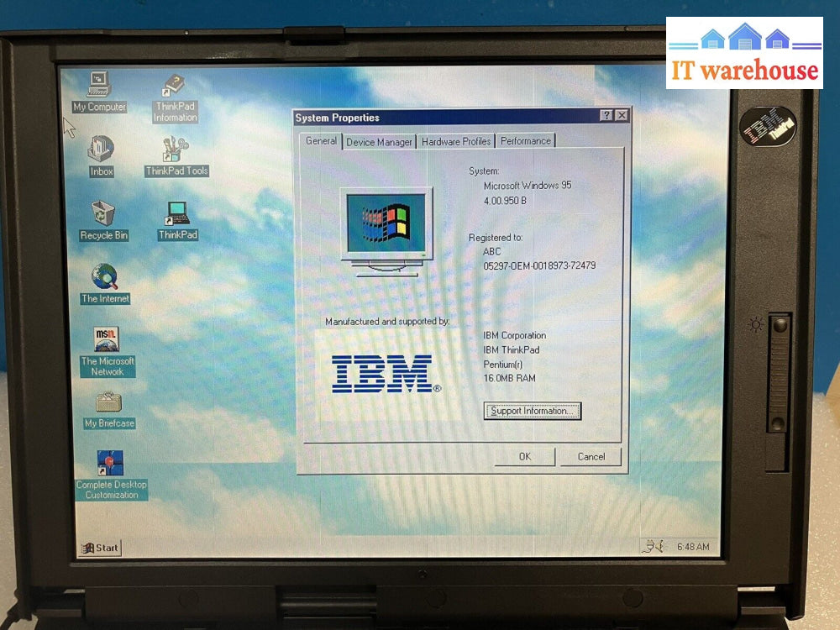This screenshot has height=630, width=840.
Task: Launch The Internet desktop icon
Action: 105,277
